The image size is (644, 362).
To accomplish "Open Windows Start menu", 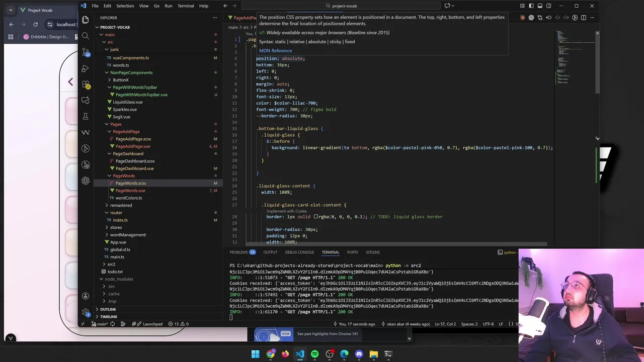I will click(x=256, y=354).
